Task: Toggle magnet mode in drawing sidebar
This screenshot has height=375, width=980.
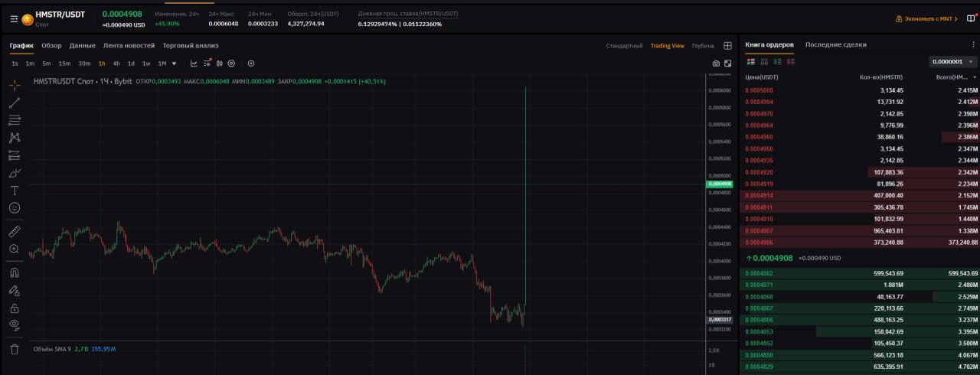Action: coord(15,272)
